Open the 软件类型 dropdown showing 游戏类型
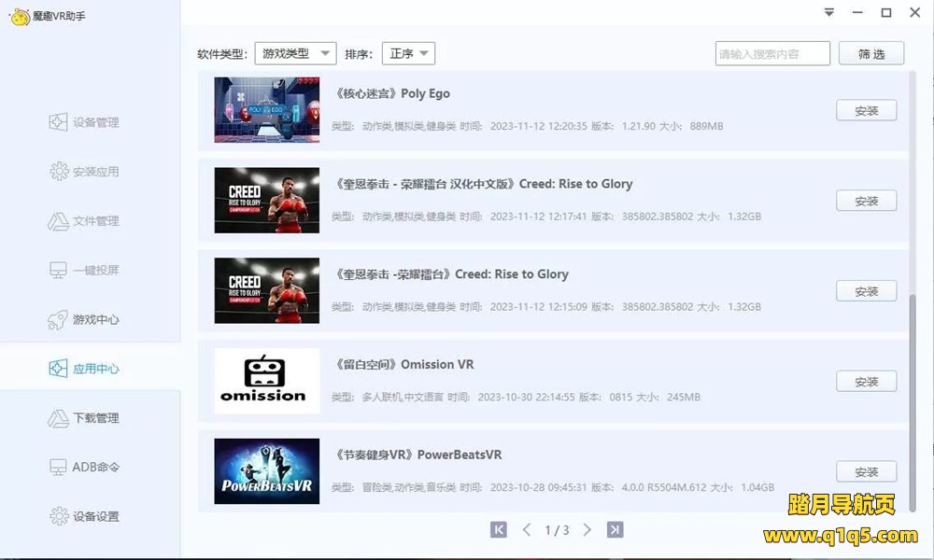The width and height of the screenshot is (934, 560). pyautogui.click(x=294, y=53)
